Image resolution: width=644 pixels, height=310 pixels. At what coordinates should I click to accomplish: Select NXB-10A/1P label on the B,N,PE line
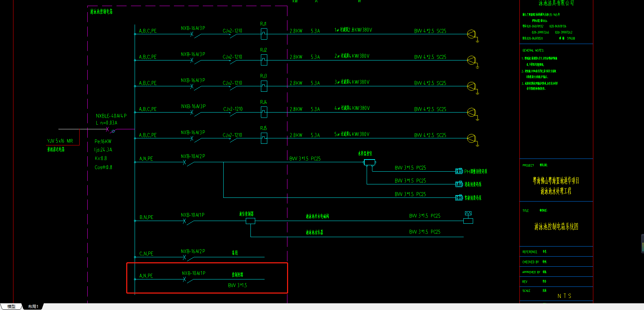tap(192, 215)
